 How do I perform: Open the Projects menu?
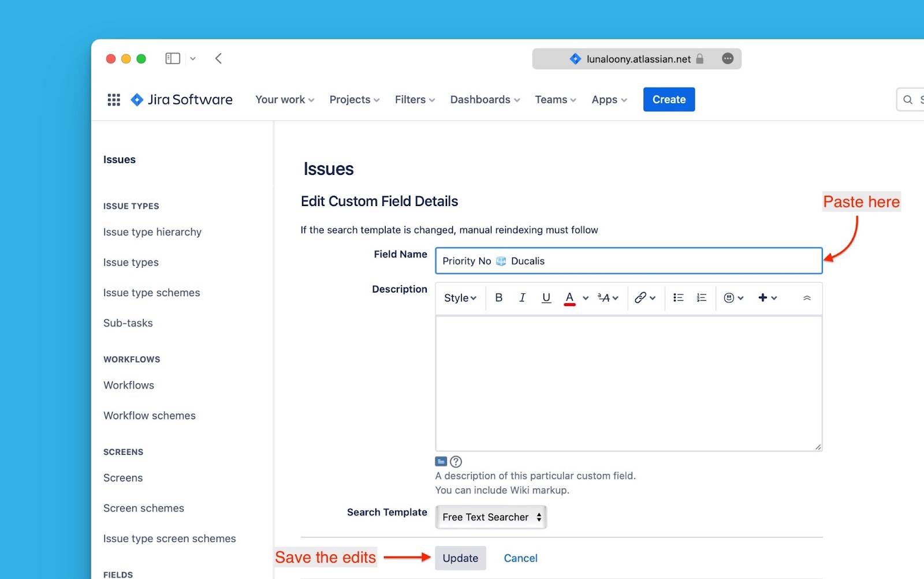pos(354,100)
